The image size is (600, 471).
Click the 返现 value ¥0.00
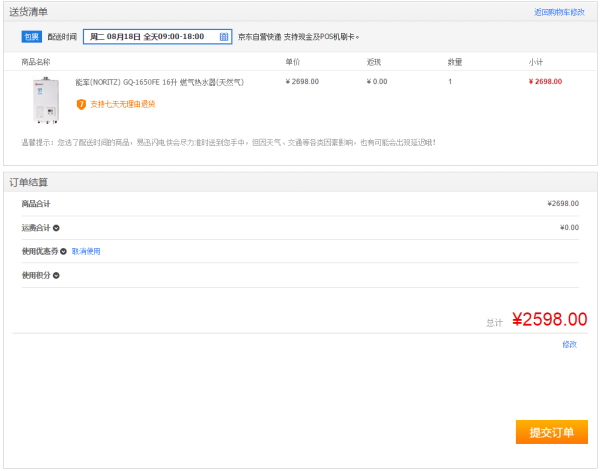pos(377,81)
